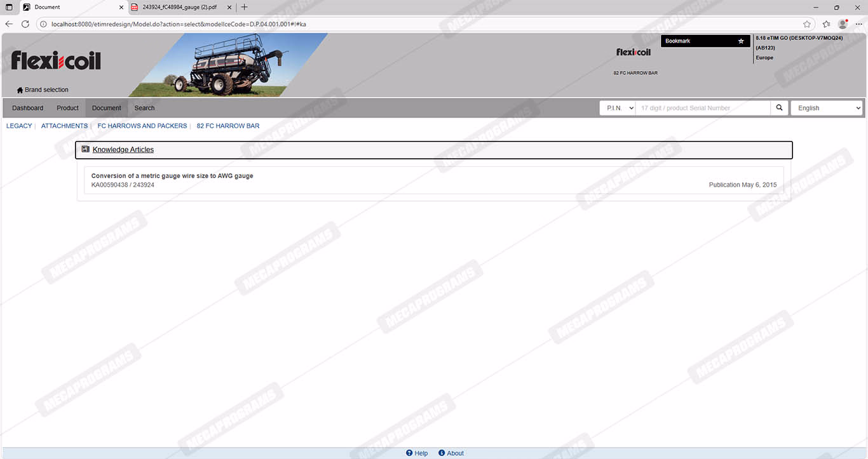Open the English language dropdown
This screenshot has width=868, height=459.
(826, 108)
